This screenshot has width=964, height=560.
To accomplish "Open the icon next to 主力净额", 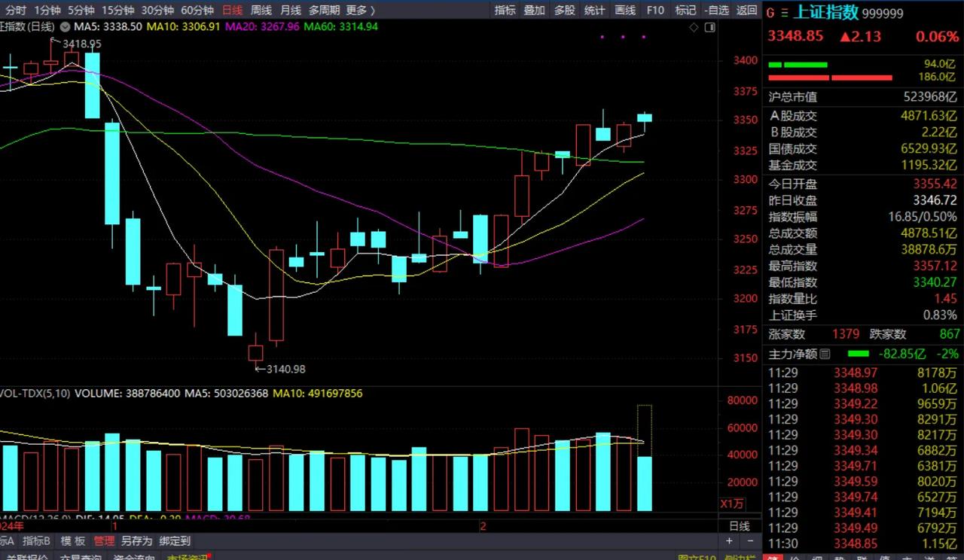I will coord(824,354).
